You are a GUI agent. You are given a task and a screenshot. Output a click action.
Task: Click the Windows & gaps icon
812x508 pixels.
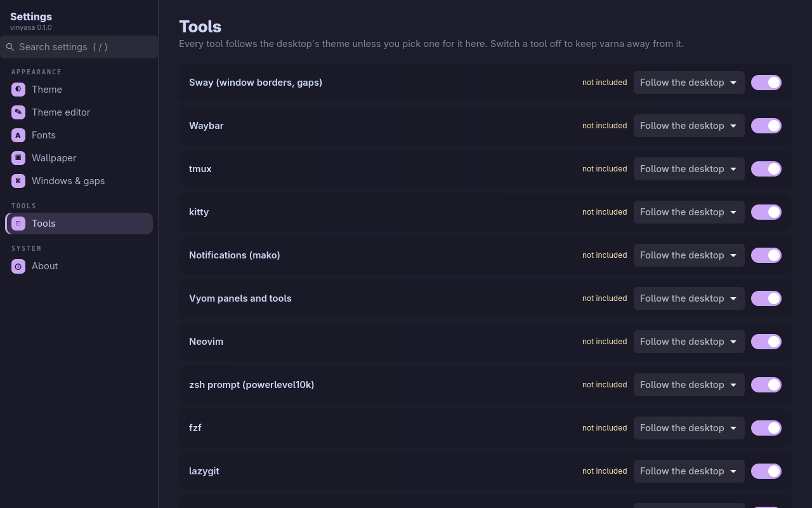[18, 181]
